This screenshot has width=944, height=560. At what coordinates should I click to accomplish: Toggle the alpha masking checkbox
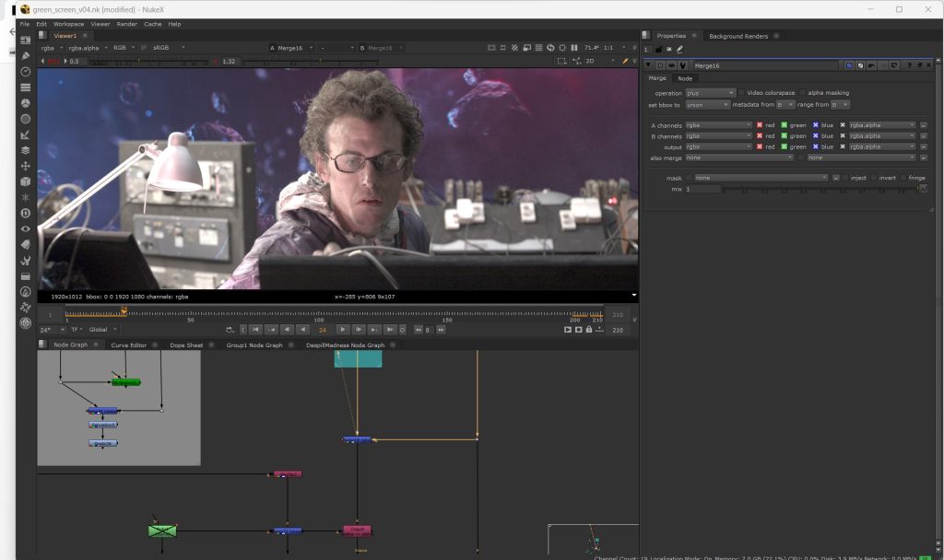pyautogui.click(x=802, y=93)
